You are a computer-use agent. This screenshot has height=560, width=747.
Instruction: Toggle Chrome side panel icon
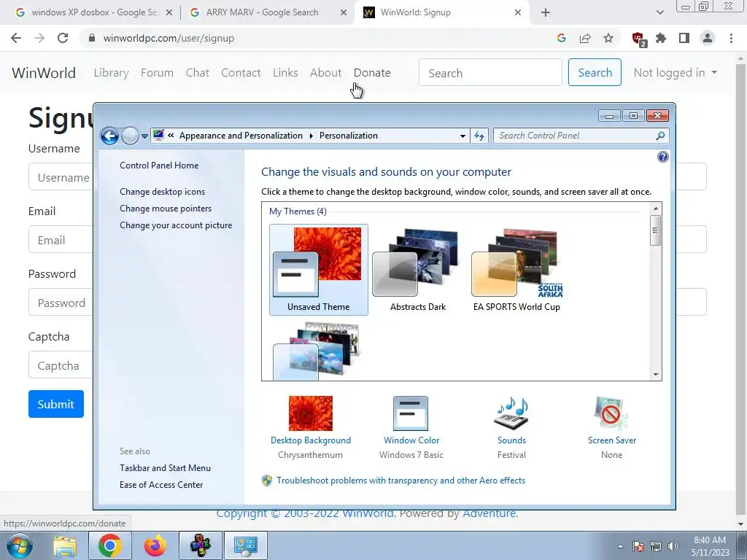[x=684, y=38]
